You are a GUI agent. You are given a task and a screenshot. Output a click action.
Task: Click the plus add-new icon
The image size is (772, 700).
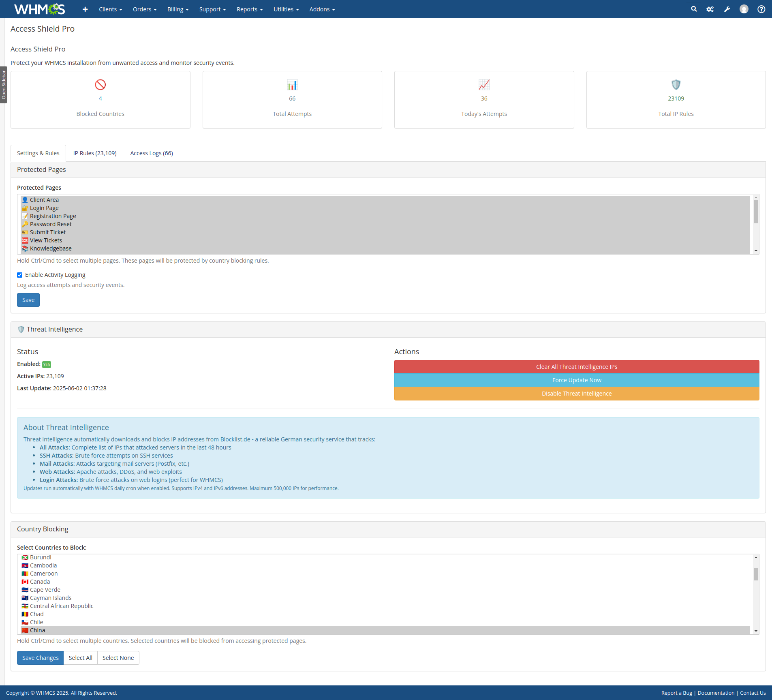(85, 9)
